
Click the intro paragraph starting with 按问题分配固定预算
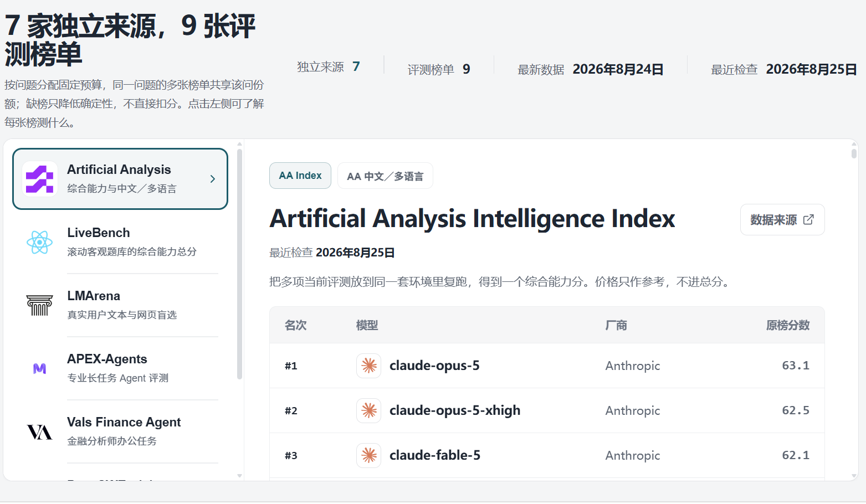click(135, 104)
